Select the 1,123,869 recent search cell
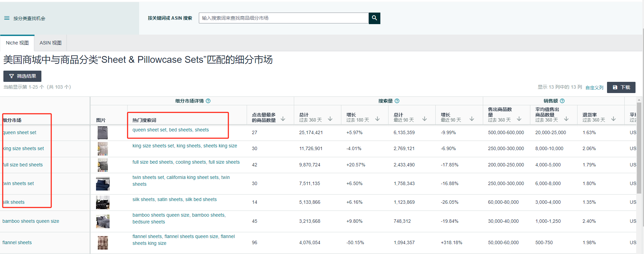644x254 pixels. click(x=404, y=202)
